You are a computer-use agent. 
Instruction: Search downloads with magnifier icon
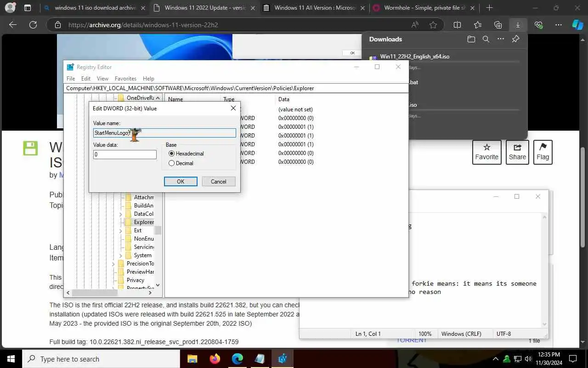(x=486, y=39)
